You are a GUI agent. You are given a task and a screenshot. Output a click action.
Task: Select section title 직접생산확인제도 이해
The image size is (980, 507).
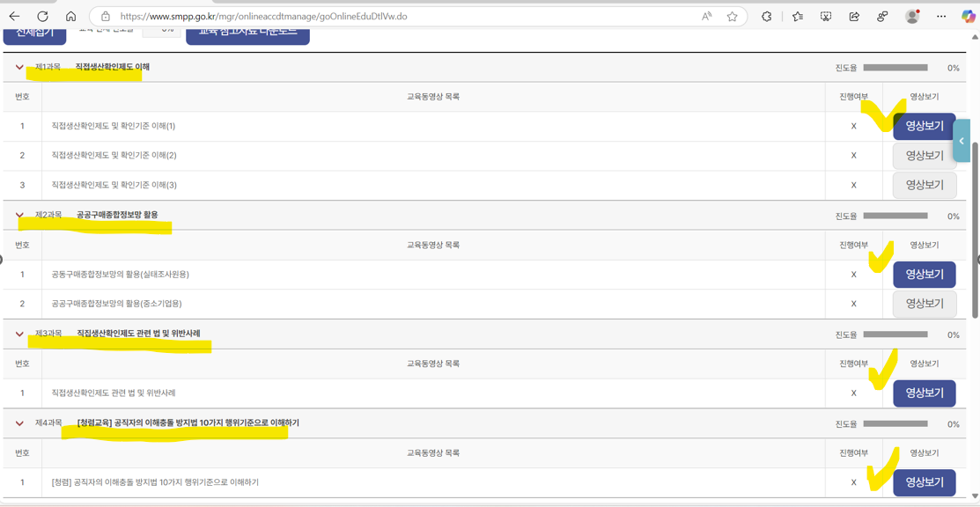pyautogui.click(x=113, y=67)
